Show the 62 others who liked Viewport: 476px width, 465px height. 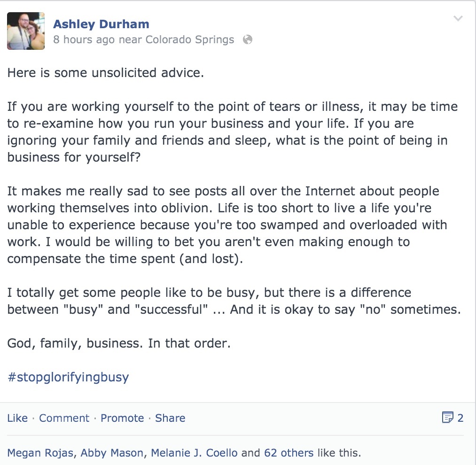tap(288, 453)
